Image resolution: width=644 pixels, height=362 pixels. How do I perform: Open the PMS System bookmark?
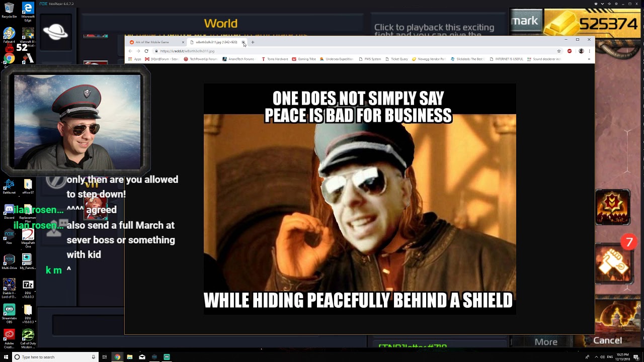pyautogui.click(x=370, y=59)
